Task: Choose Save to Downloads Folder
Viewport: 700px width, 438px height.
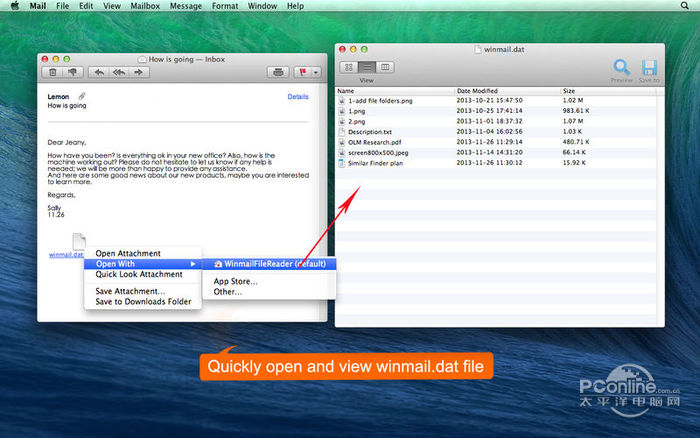Action: point(142,302)
